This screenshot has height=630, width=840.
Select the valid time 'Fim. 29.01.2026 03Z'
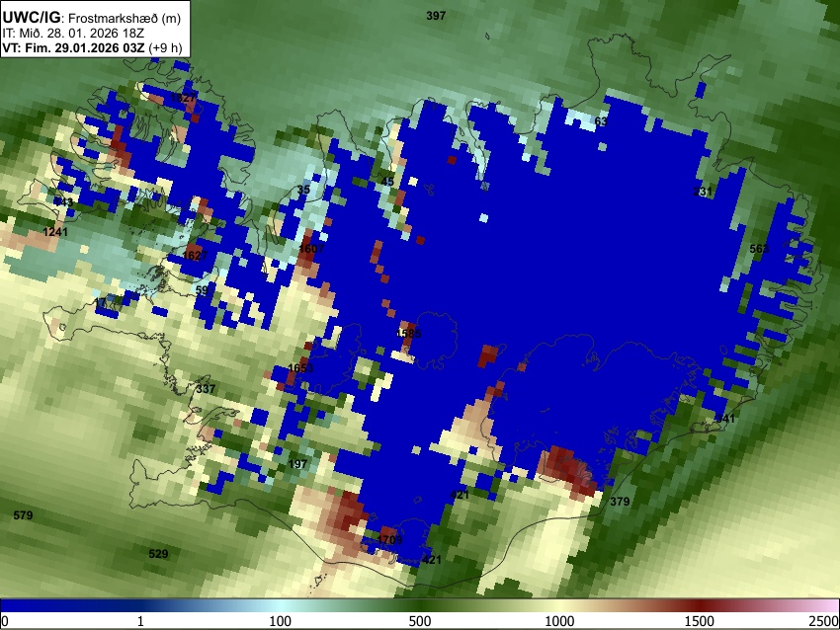pos(84,47)
